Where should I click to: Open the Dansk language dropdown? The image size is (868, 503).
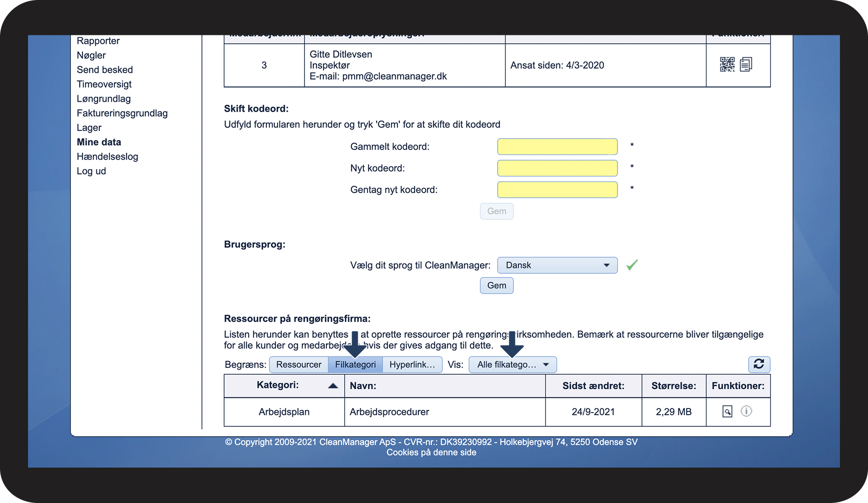[558, 265]
